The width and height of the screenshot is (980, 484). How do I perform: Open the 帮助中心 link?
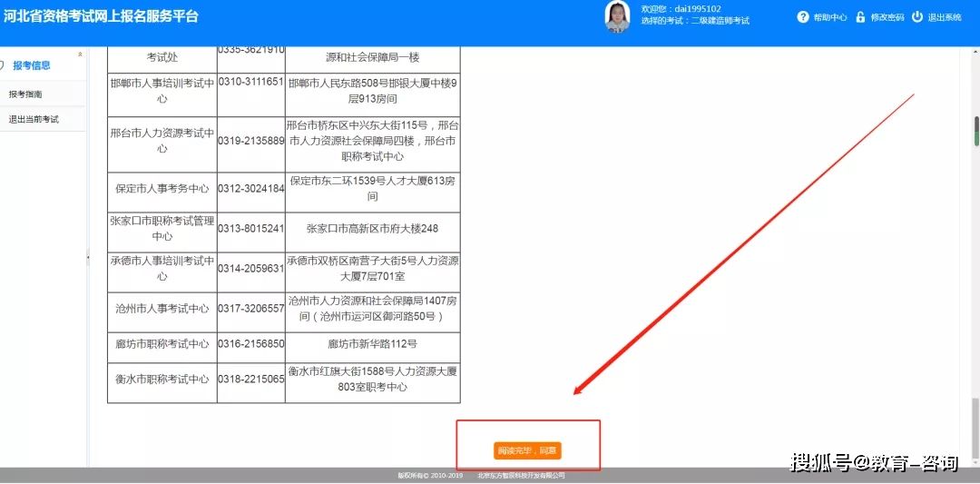[x=830, y=17]
